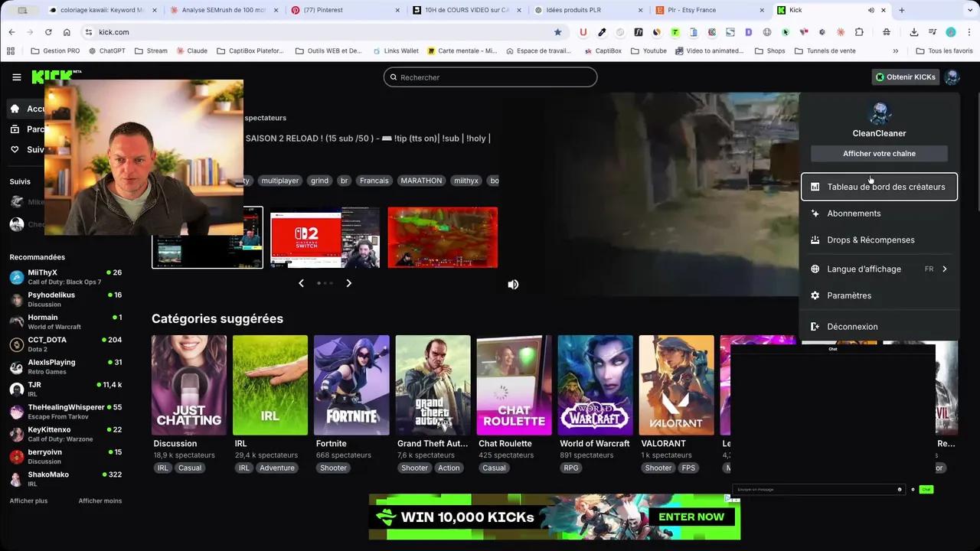Click the Kick logo

click(51, 77)
